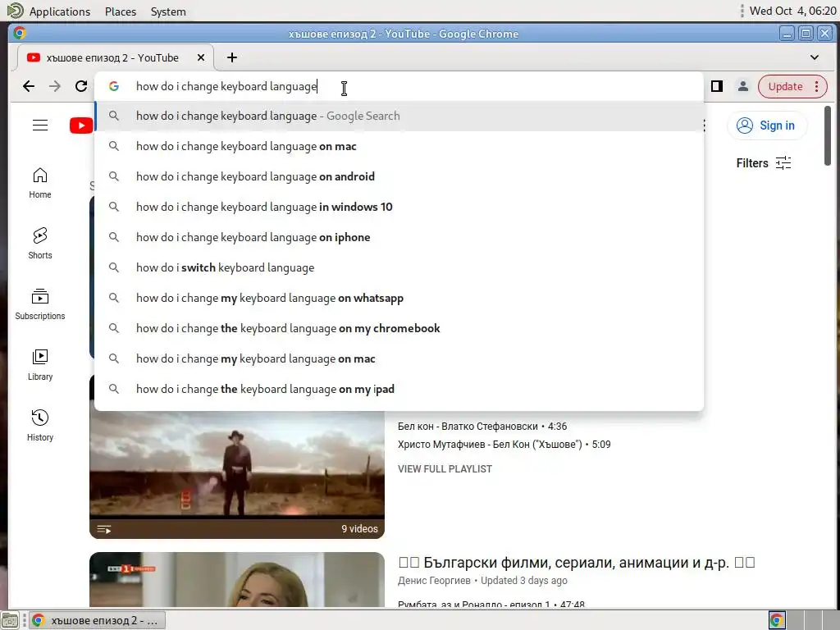This screenshot has width=840, height=630.
Task: Click the MATE logo icon in top panel
Action: click(x=15, y=11)
